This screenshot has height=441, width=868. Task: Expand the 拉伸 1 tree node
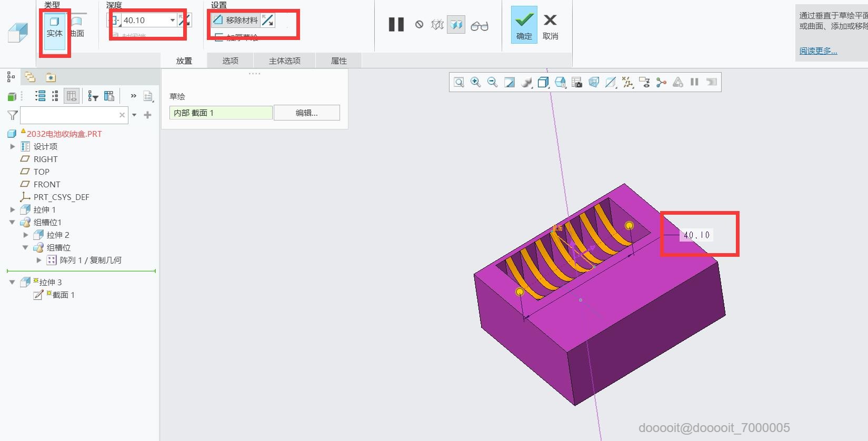(x=13, y=209)
